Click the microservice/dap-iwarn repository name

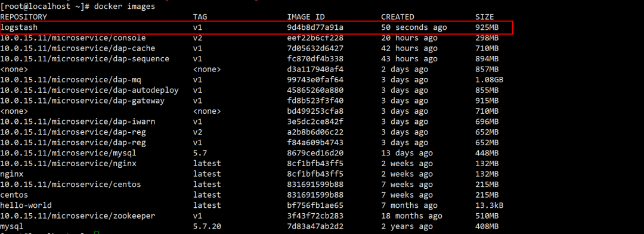click(x=78, y=121)
